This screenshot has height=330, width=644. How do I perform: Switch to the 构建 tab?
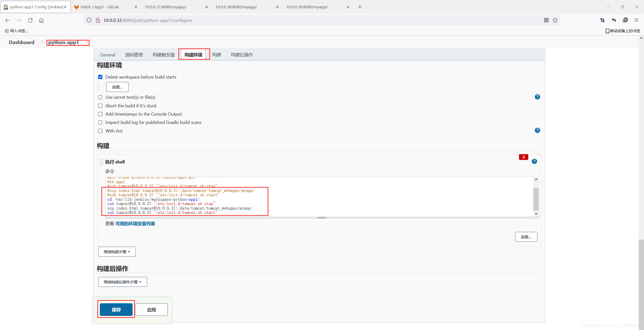tap(217, 55)
